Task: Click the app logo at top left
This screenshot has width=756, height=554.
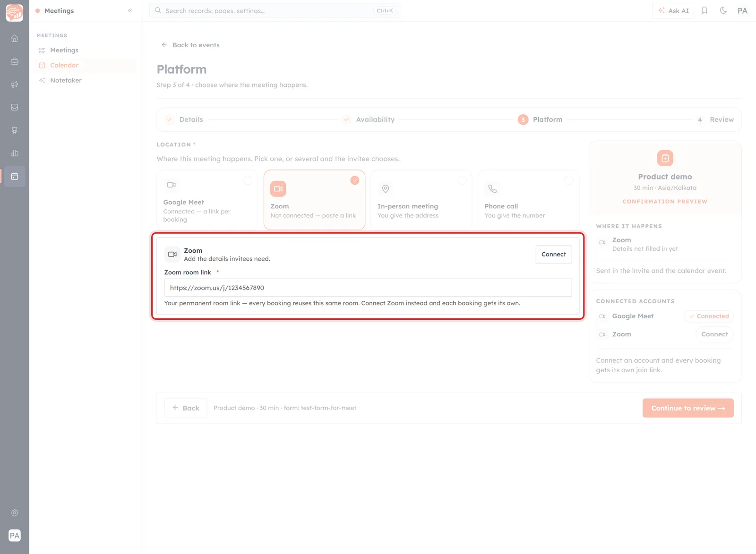Action: pyautogui.click(x=15, y=13)
